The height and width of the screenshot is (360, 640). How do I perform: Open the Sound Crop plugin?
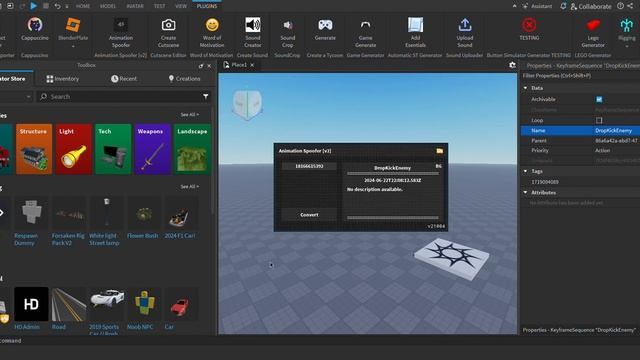coord(288,32)
